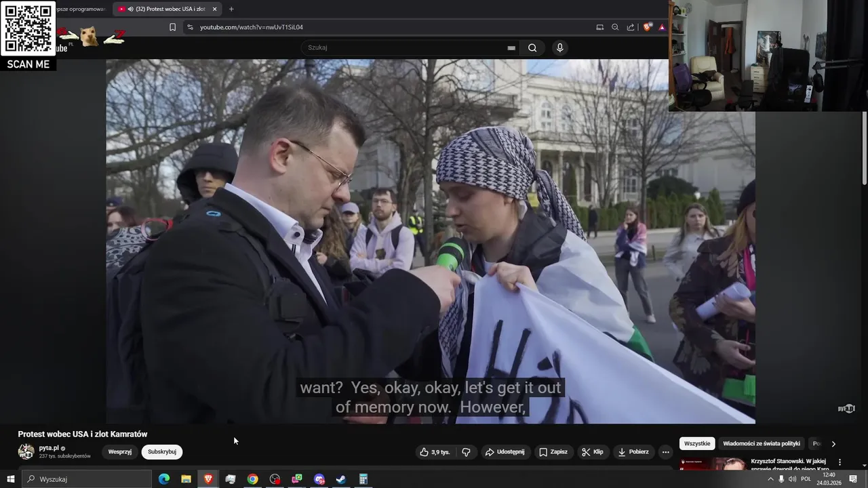Open a new browser tab with plus

point(231,9)
